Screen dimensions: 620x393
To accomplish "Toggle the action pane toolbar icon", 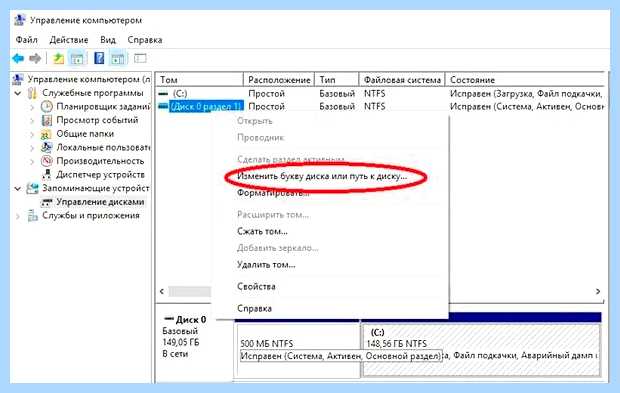I will click(118, 59).
